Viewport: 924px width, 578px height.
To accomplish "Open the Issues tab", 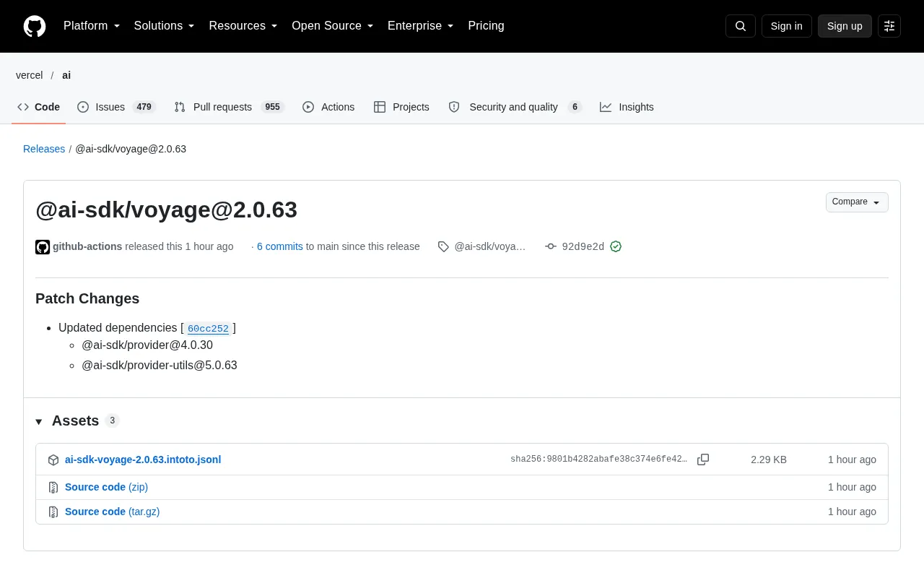I will pyautogui.click(x=116, y=107).
